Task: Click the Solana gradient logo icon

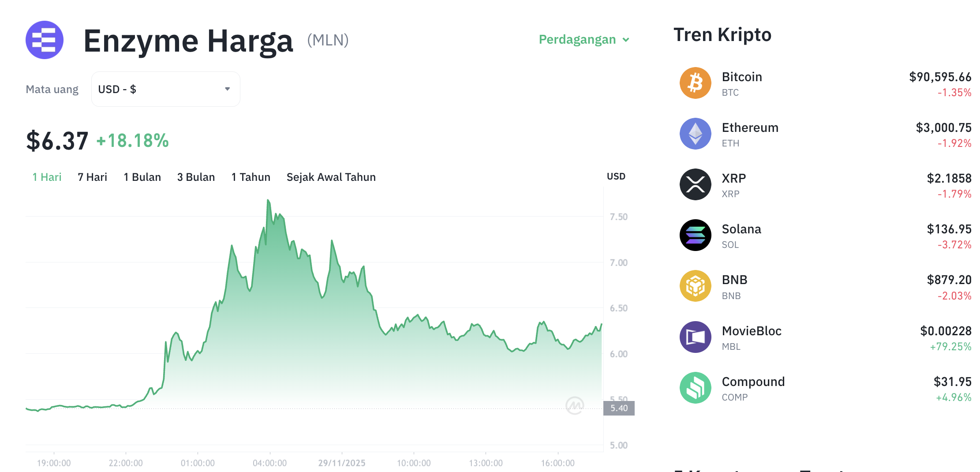Action: pos(696,235)
